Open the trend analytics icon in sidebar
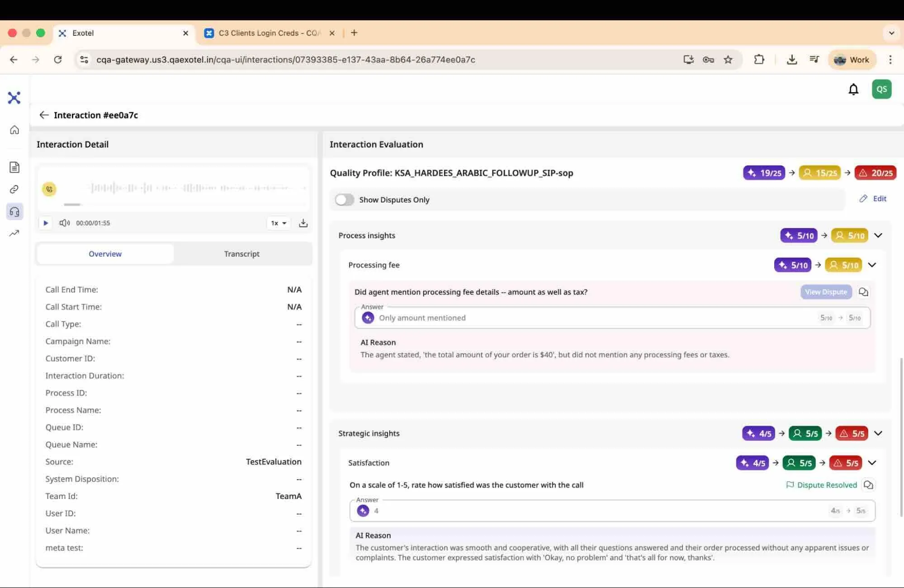This screenshot has width=904, height=588. 14,233
